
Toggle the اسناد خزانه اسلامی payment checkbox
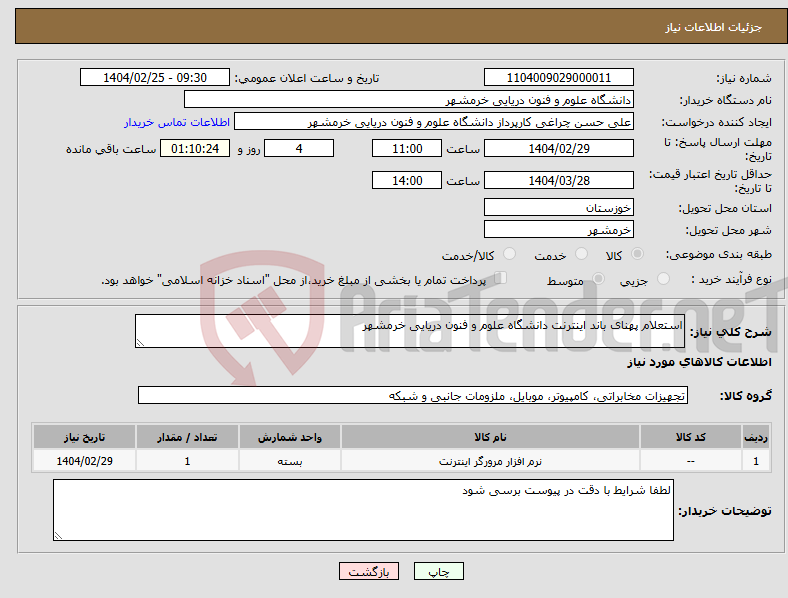(x=501, y=278)
